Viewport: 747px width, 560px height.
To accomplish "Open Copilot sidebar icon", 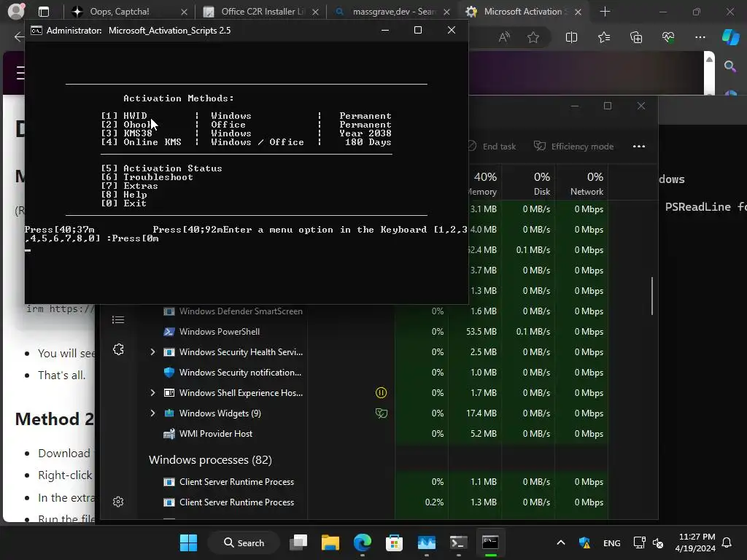I will point(731,37).
